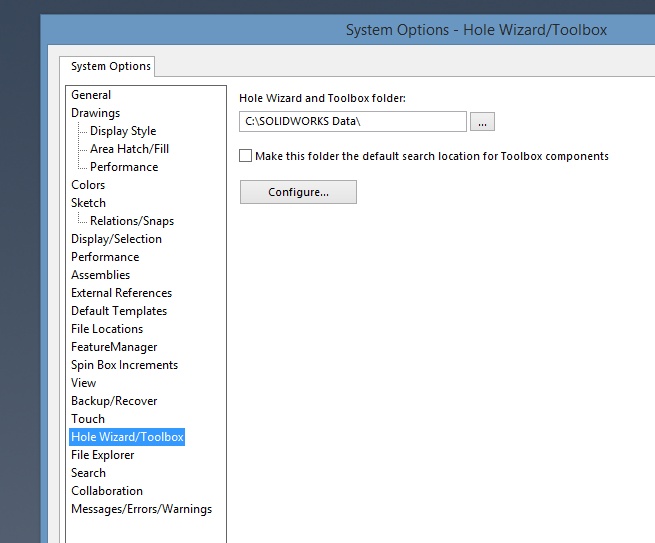This screenshot has height=543, width=655.
Task: Select the System Options tab
Action: [111, 66]
